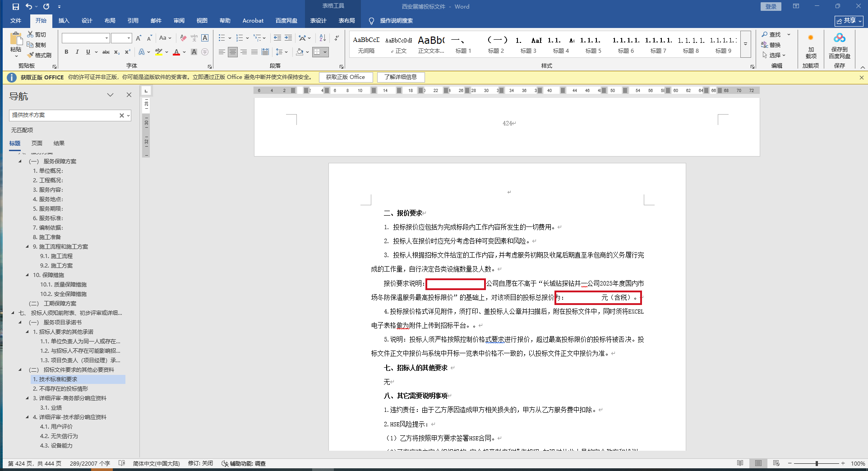Click the 共享 share button
This screenshot has height=471, width=868.
(849, 21)
